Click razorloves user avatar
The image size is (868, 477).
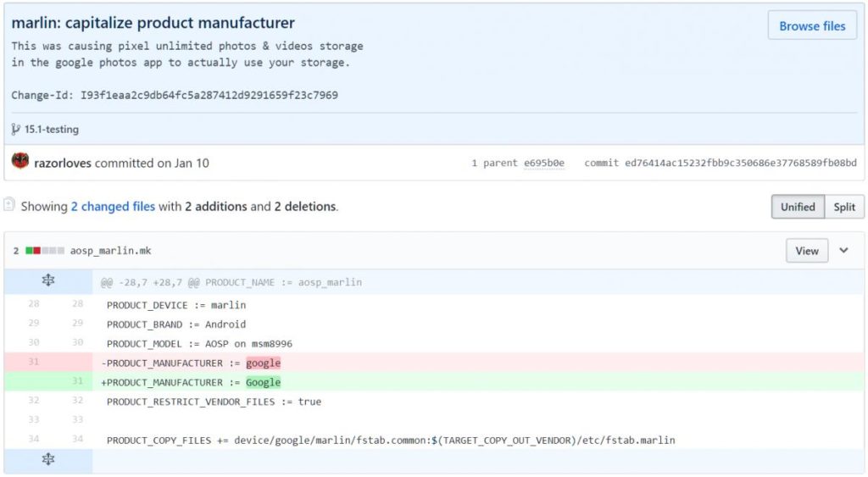point(20,162)
